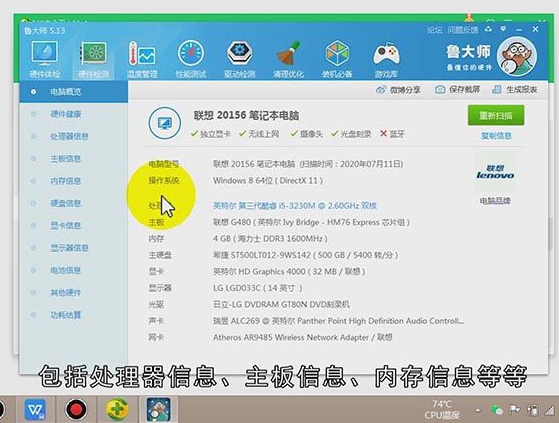Click the 74℃ CPU温度 taskbar readout
559x423 pixels.
442,410
